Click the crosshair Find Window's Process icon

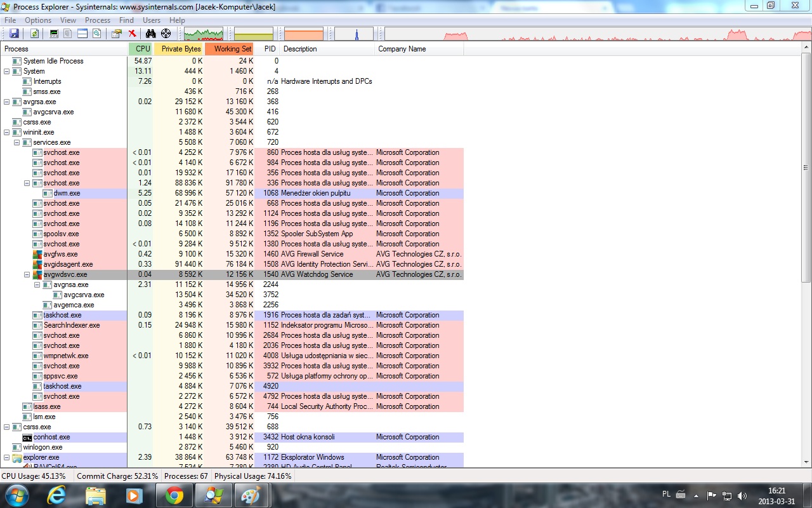[x=166, y=34]
